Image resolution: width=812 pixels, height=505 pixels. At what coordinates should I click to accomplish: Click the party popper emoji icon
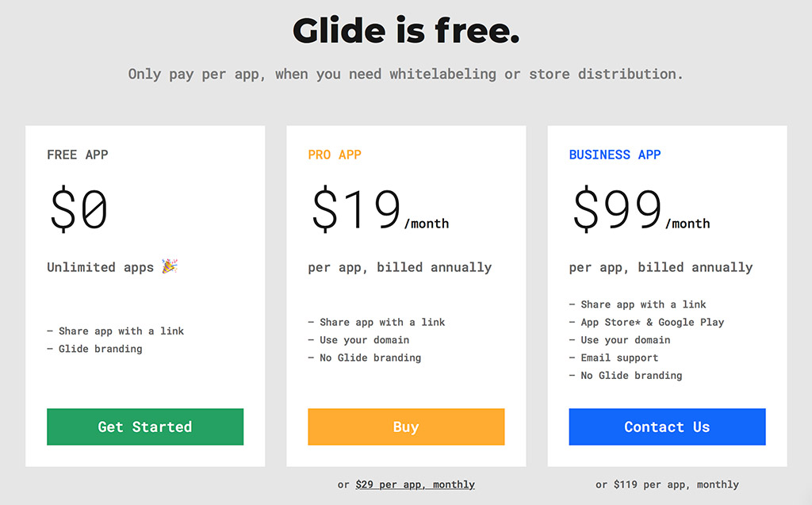170,266
